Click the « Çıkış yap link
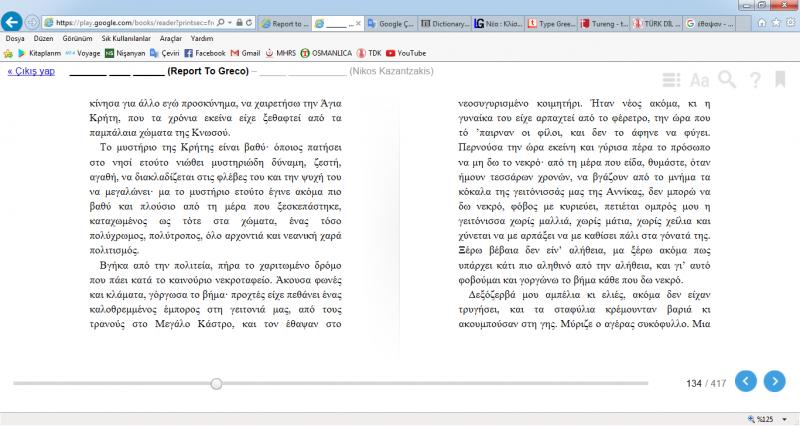Image resolution: width=800 pixels, height=426 pixels. click(x=31, y=71)
